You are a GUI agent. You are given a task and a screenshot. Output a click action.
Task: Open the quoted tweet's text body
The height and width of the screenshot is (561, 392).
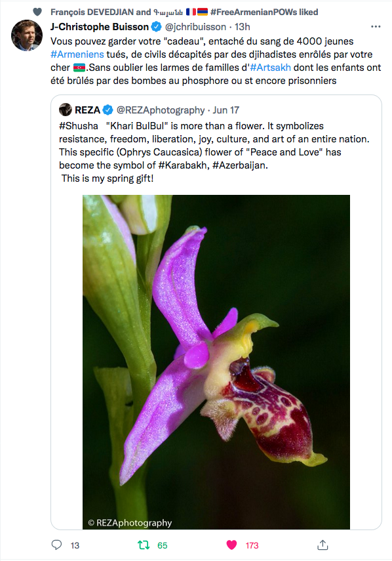[x=214, y=152]
